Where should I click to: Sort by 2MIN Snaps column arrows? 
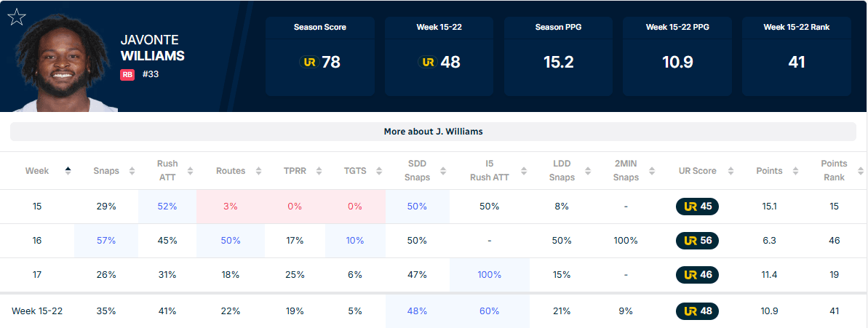click(x=652, y=171)
